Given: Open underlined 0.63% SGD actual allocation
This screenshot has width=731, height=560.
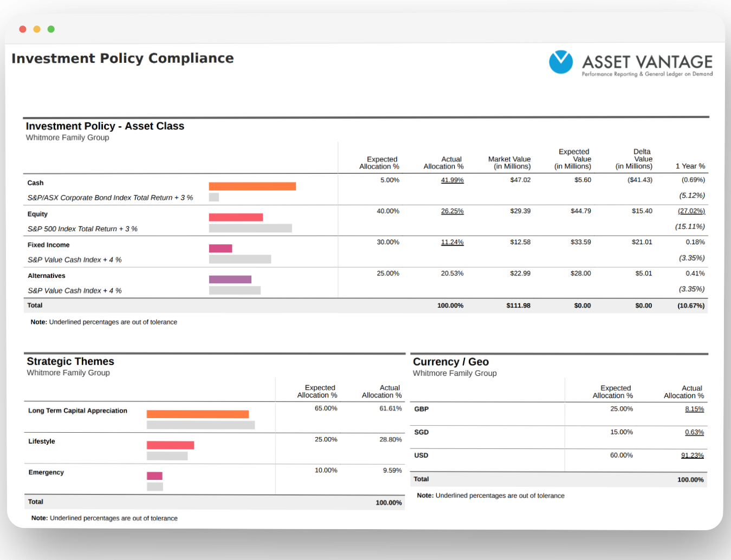Looking at the screenshot, I should click(694, 432).
